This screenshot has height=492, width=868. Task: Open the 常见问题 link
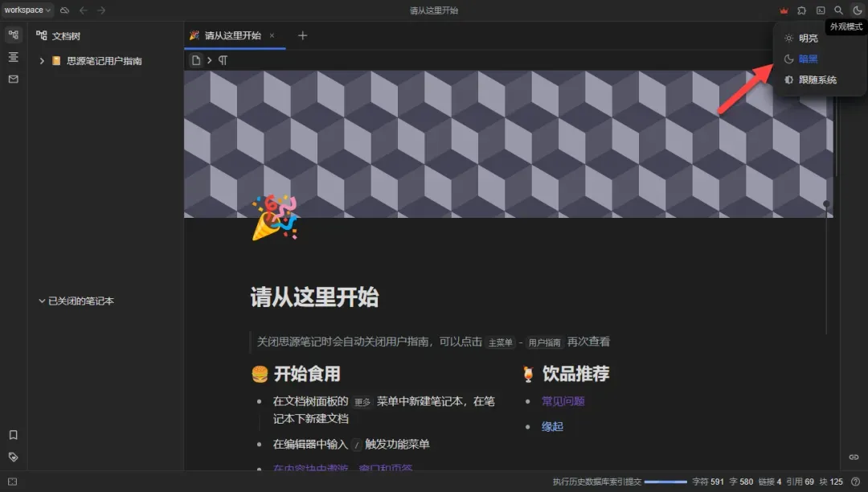click(x=563, y=401)
